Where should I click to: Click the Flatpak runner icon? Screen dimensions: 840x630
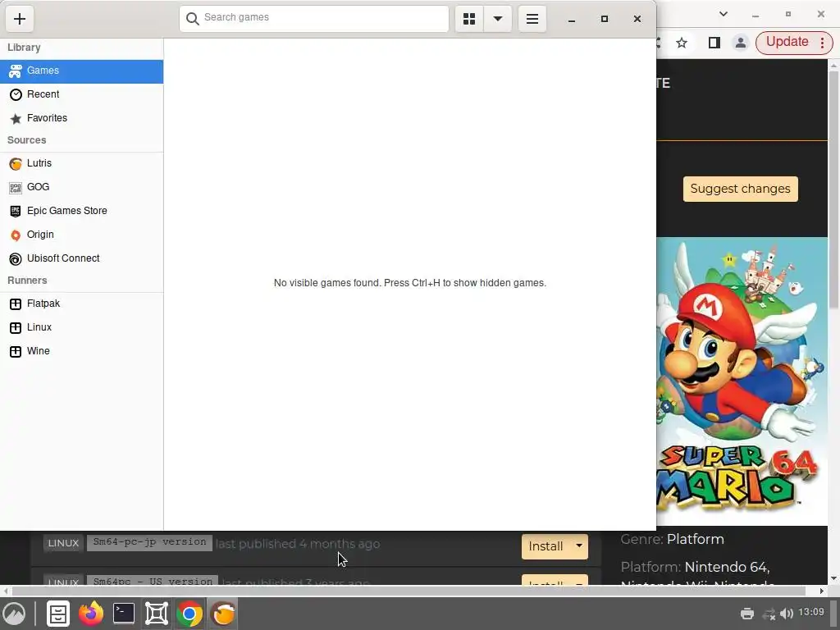16,304
